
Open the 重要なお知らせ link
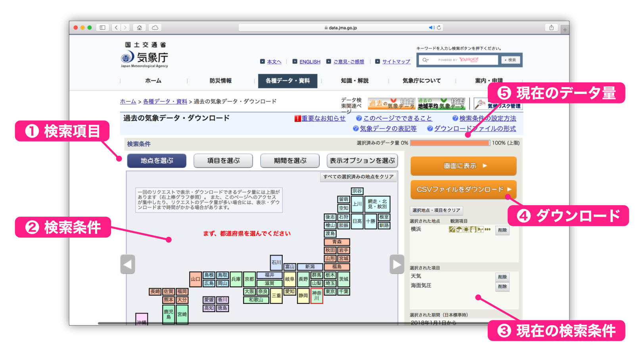(x=323, y=118)
